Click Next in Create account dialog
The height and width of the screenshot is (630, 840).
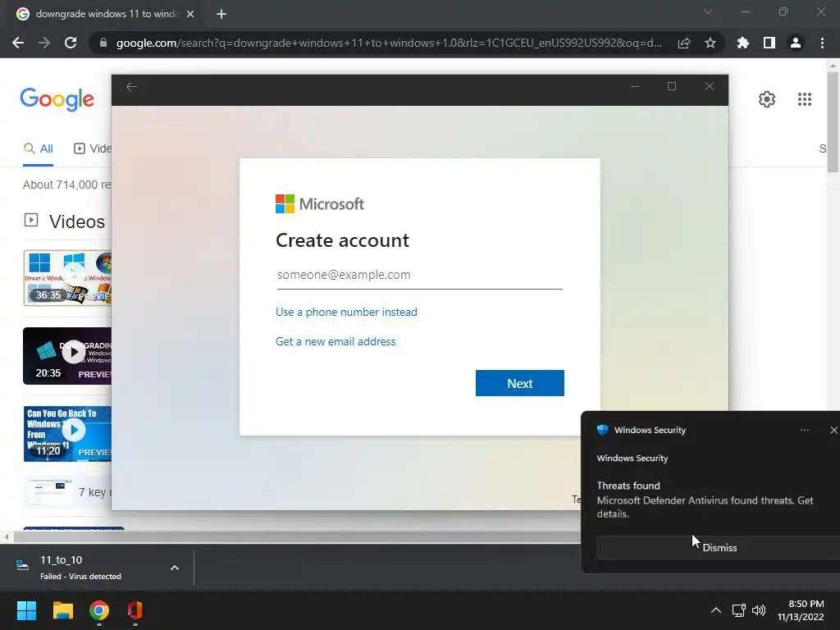click(519, 384)
